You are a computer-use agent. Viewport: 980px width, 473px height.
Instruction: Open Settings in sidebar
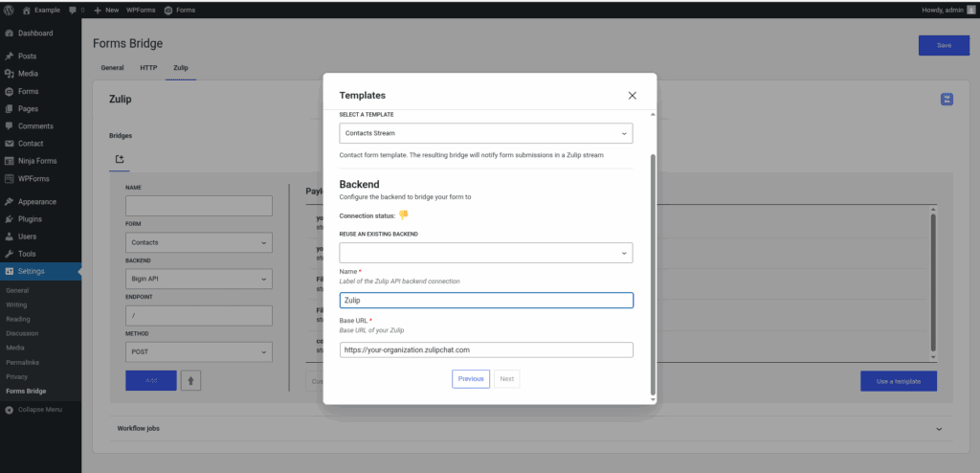pyautogui.click(x=40, y=271)
